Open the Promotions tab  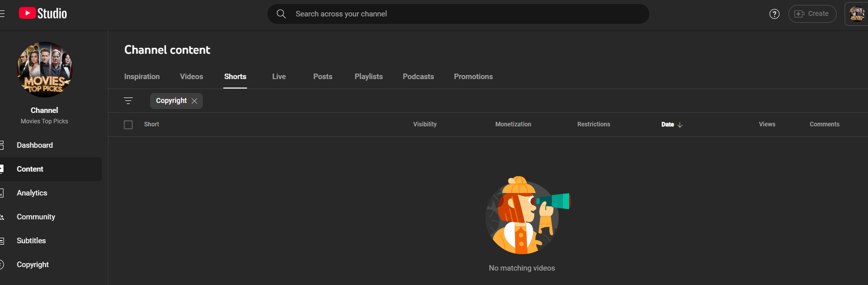[473, 77]
